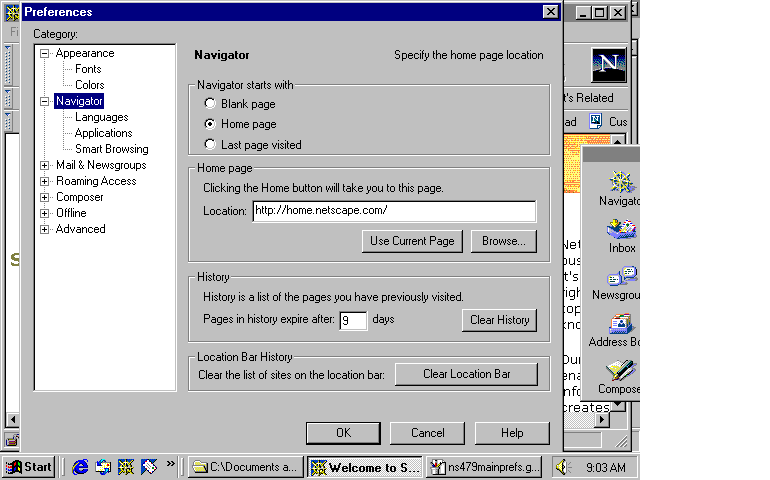This screenshot has width=770, height=480.
Task: Collapse the Appearance category
Action: [45, 53]
